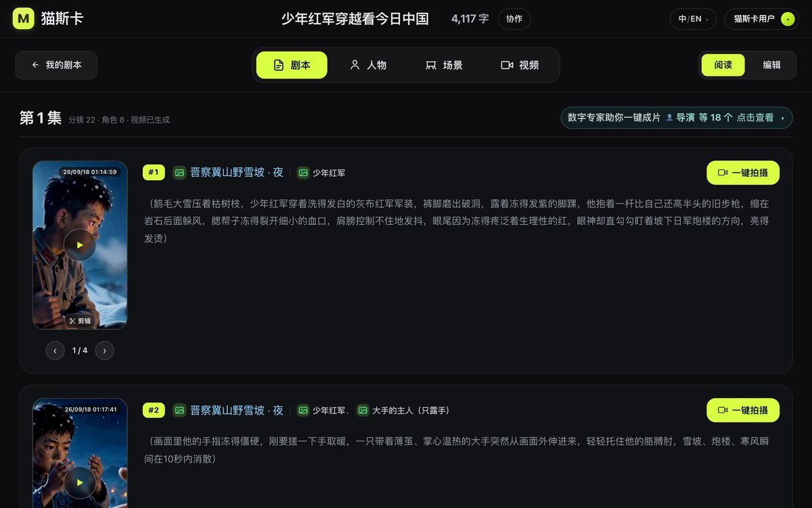
Task: Click the 1 / 4 page indicator
Action: (80, 351)
